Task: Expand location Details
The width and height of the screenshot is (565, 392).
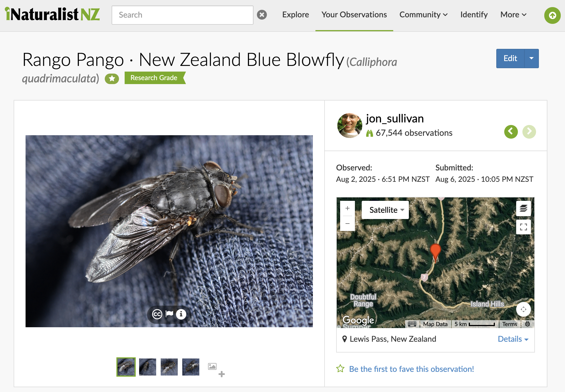Action: [x=513, y=339]
